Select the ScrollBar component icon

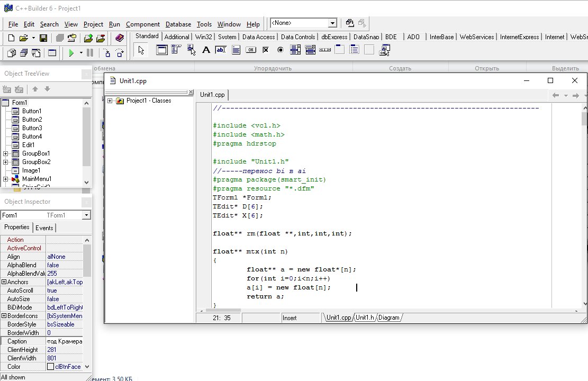[325, 50]
